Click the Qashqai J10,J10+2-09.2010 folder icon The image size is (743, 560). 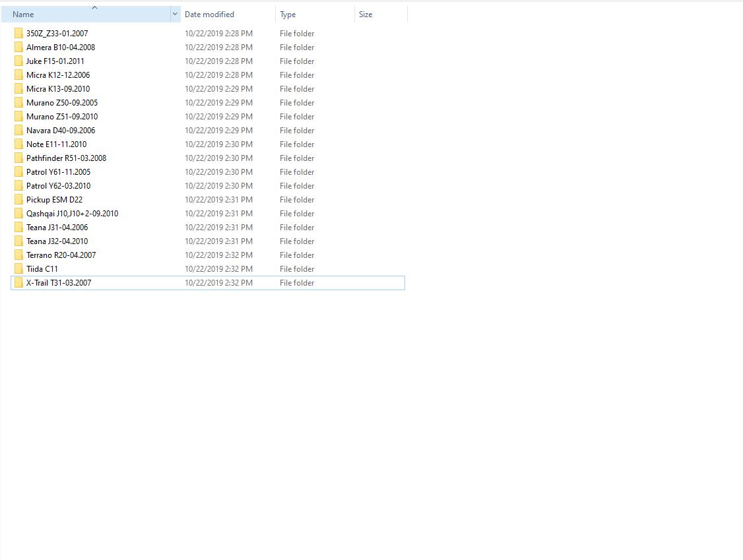coord(18,213)
